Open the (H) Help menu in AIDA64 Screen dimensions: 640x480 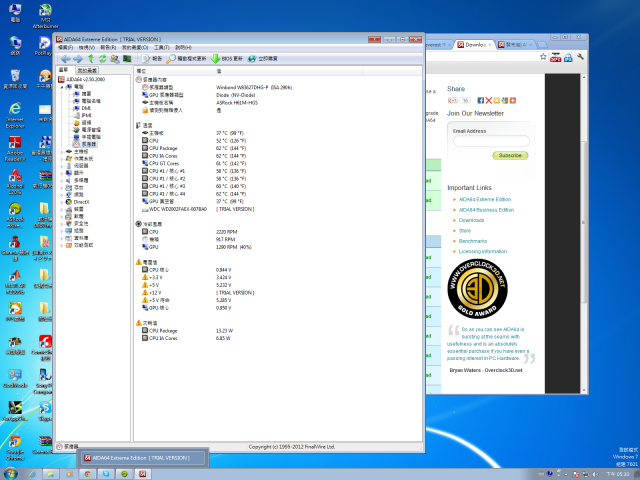[x=183, y=48]
